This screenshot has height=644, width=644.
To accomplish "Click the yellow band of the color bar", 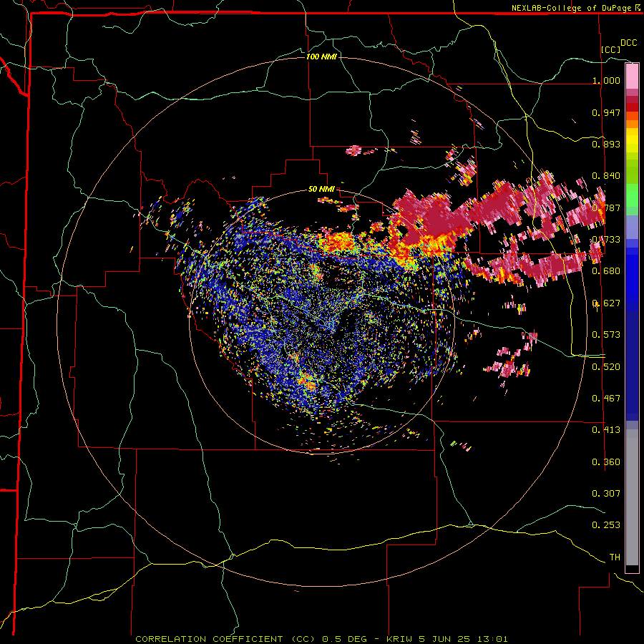I will click(x=632, y=140).
